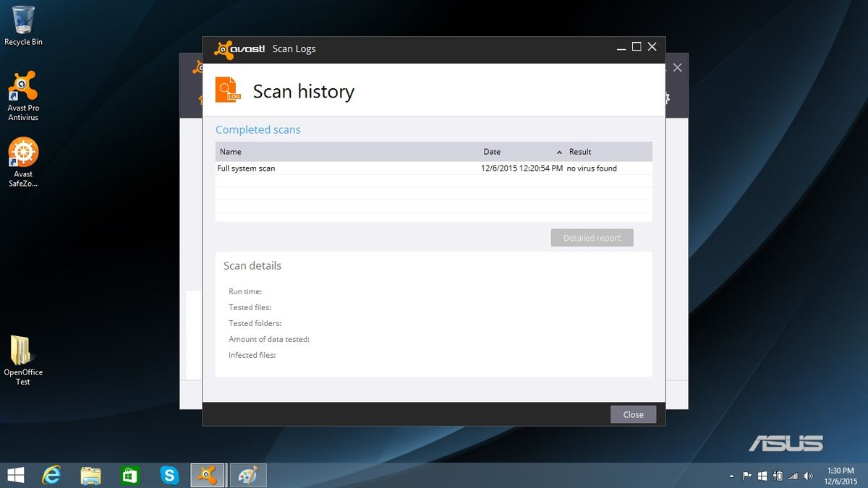Open network signal tray icon
The width and height of the screenshot is (868, 488).
[793, 476]
